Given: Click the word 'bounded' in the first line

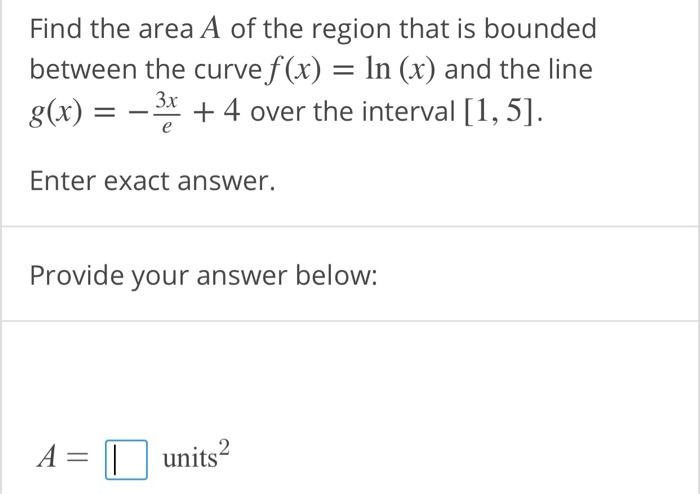Looking at the screenshot, I should click(x=540, y=29).
